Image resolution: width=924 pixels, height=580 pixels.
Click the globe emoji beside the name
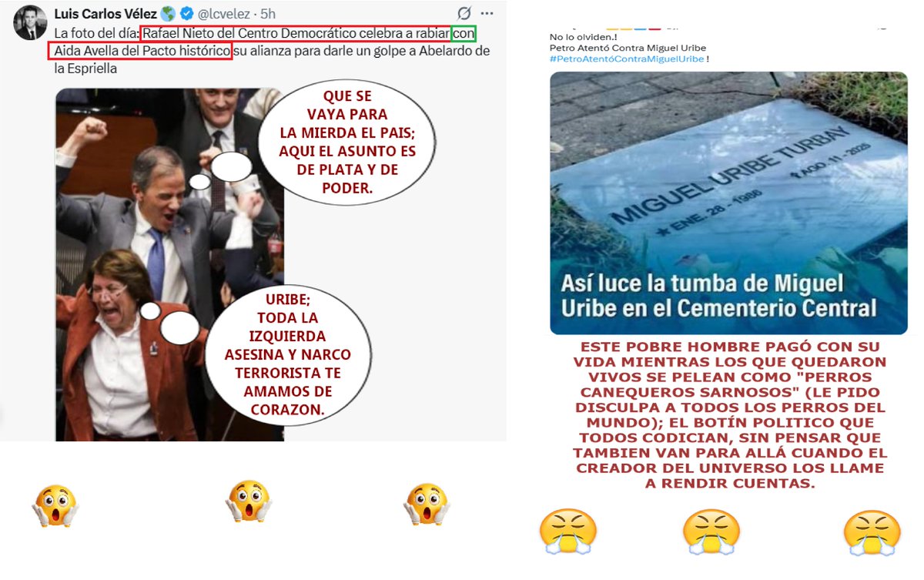(x=169, y=14)
